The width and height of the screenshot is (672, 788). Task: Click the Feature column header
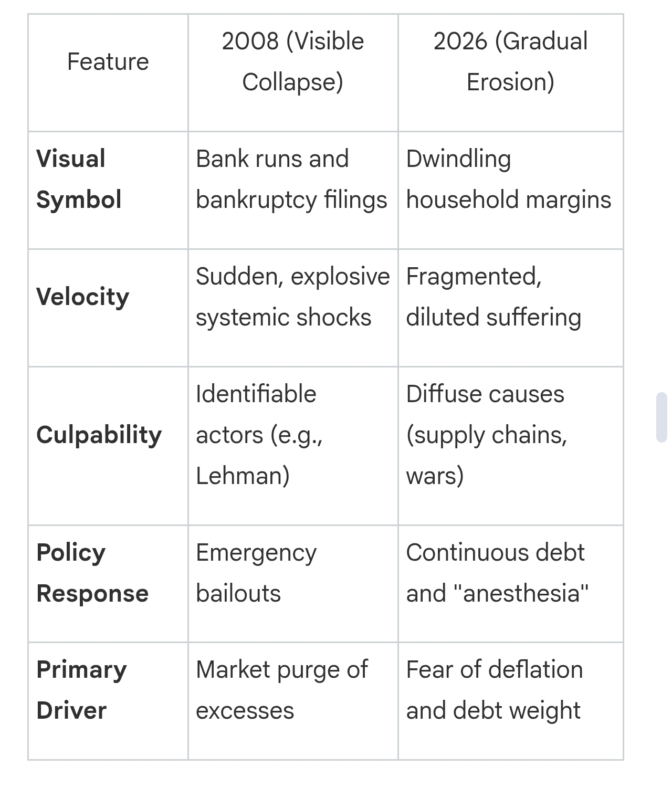108,62
